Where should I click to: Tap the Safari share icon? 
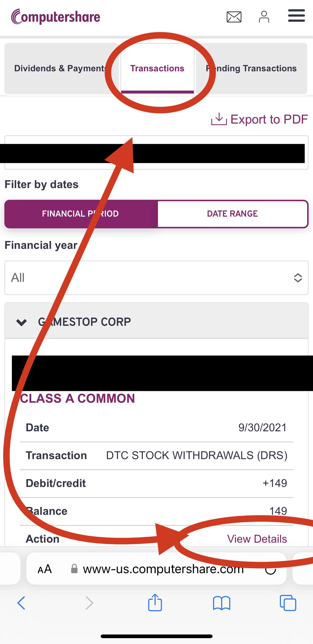pos(155,603)
